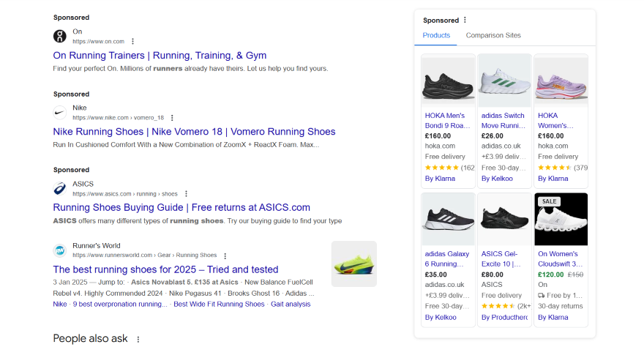The height and width of the screenshot is (347, 644).
Task: Open three-dot menu next to runnersworld.com URL
Action: [x=225, y=255]
